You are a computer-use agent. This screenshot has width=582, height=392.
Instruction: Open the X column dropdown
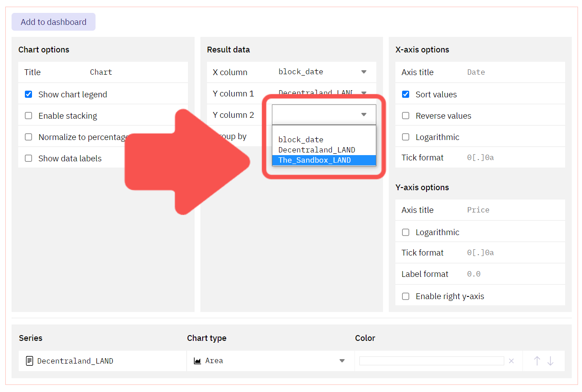(x=323, y=72)
